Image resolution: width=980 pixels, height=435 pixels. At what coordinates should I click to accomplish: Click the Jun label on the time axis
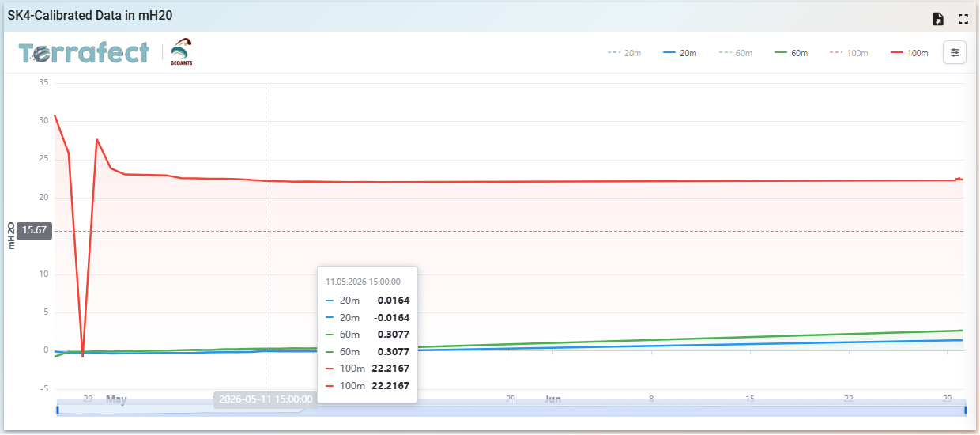[552, 399]
